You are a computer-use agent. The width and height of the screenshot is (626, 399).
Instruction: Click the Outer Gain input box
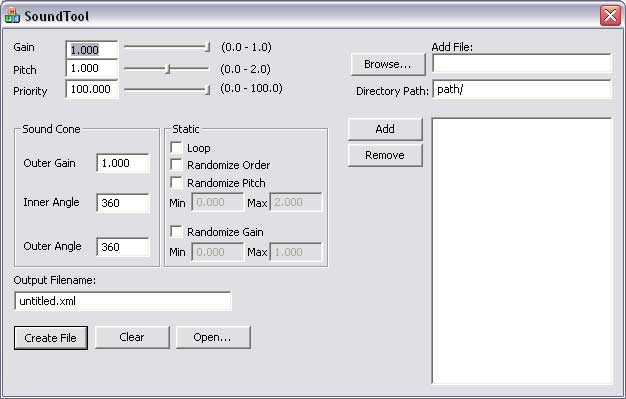123,163
